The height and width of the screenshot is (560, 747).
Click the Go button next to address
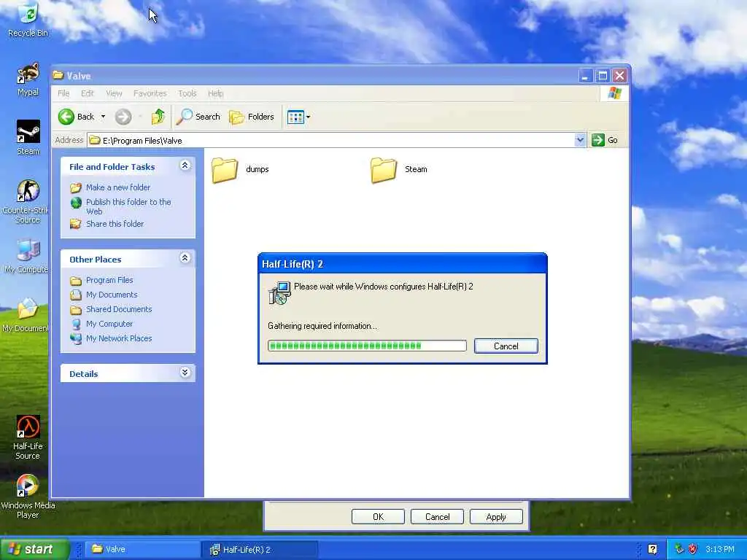click(x=605, y=140)
